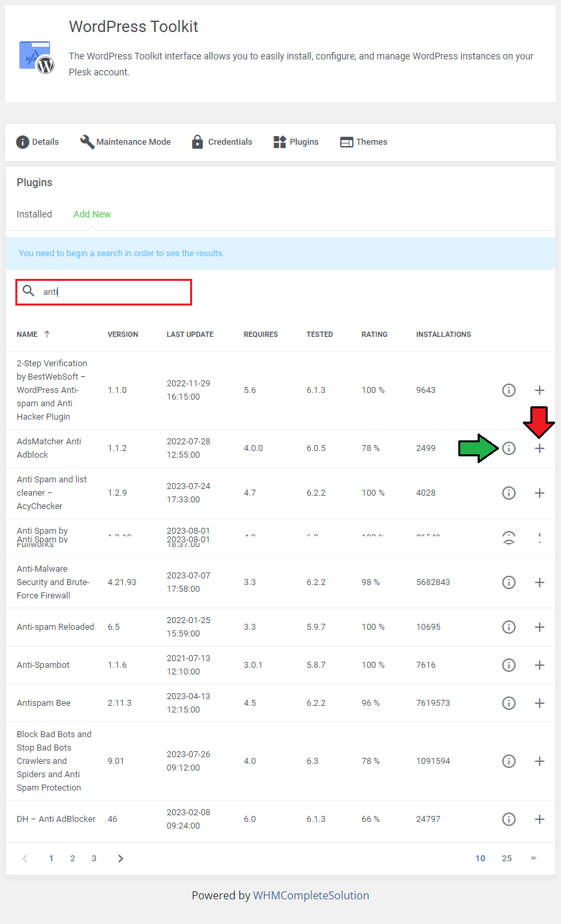
Task: Open the WHMCompleteSolution link
Action: [311, 895]
